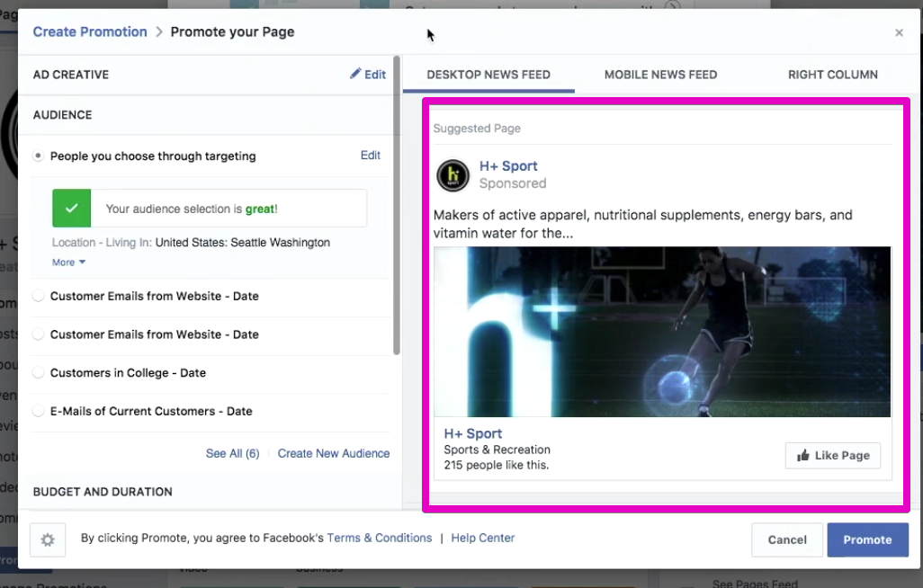Screen dimensions: 923x588
Task: Click 'Suggested Page' label
Action: coord(477,129)
